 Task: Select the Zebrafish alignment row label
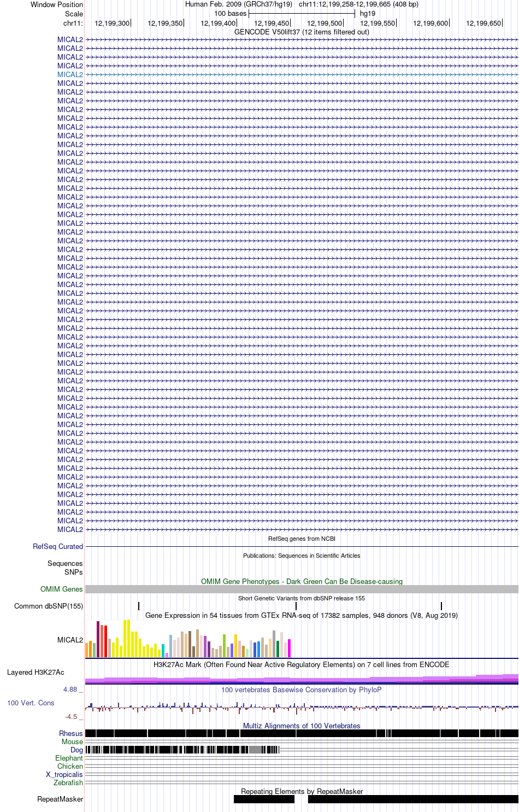click(68, 783)
